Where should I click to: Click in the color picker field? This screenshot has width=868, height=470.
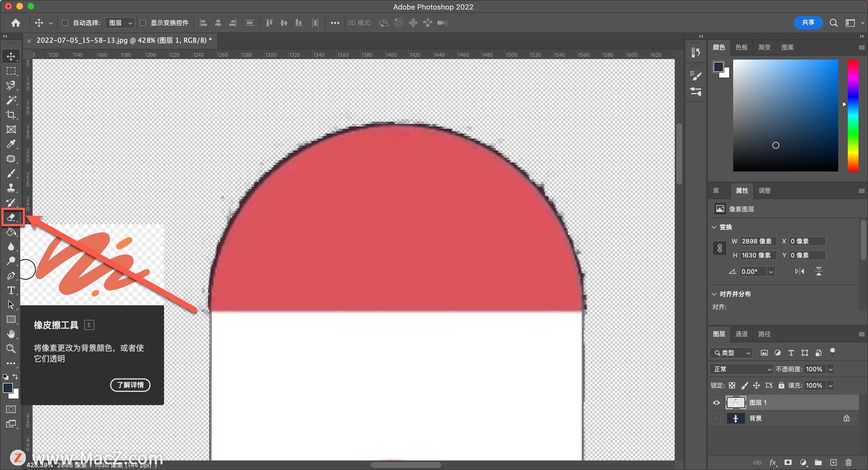(785, 115)
